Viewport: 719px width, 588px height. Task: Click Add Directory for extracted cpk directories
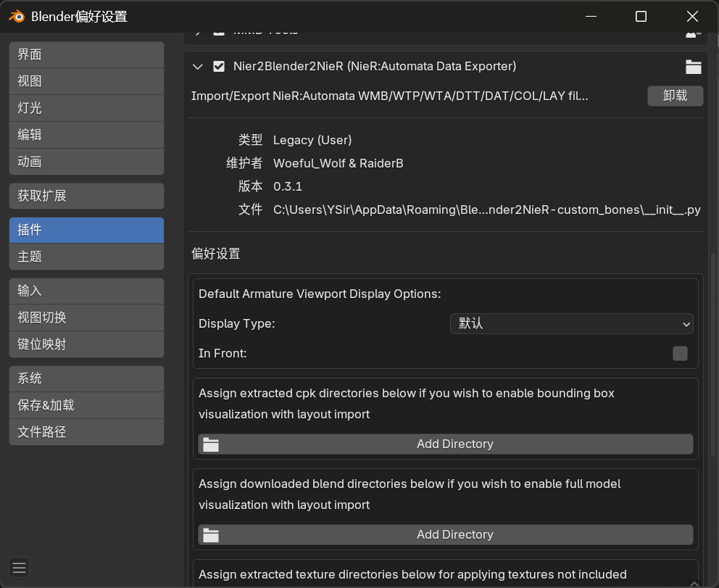(455, 444)
